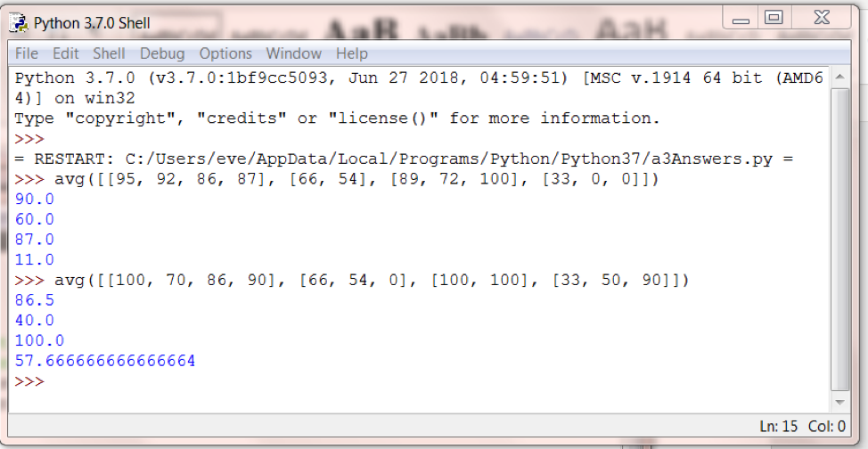Close the Python 3.7.0 Shell window
Image resolution: width=868 pixels, height=449 pixels.
[x=822, y=20]
